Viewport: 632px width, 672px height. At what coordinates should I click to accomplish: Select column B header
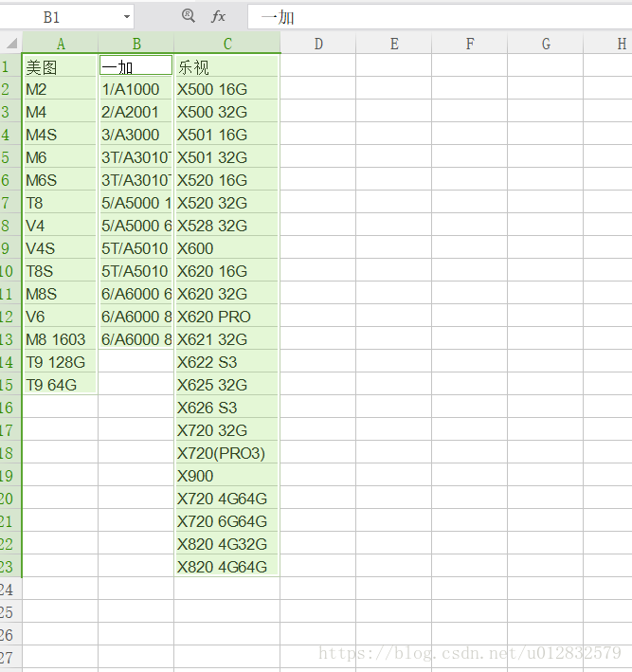(x=136, y=44)
